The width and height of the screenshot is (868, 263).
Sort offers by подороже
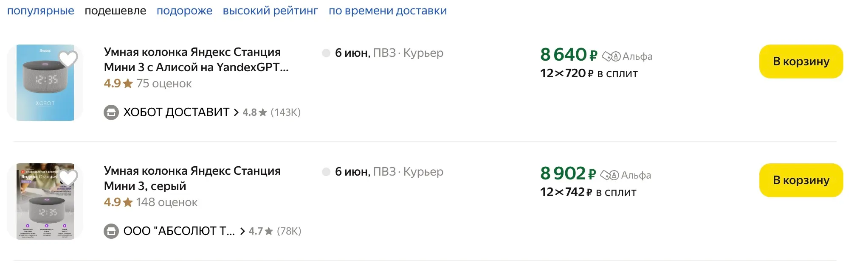[x=184, y=11]
